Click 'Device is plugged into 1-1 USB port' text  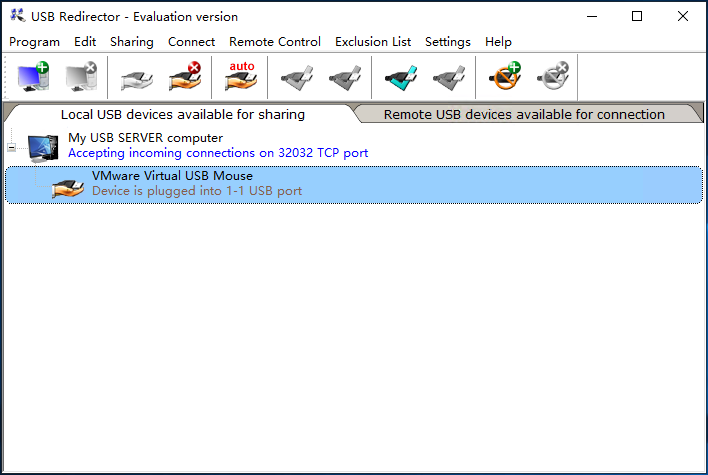tap(197, 191)
